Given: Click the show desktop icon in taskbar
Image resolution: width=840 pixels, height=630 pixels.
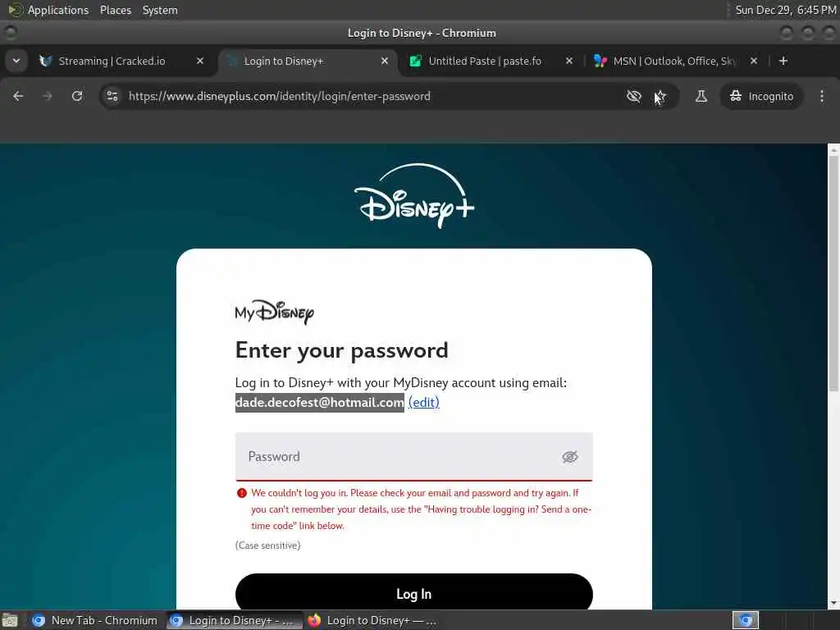Looking at the screenshot, I should (x=10, y=620).
